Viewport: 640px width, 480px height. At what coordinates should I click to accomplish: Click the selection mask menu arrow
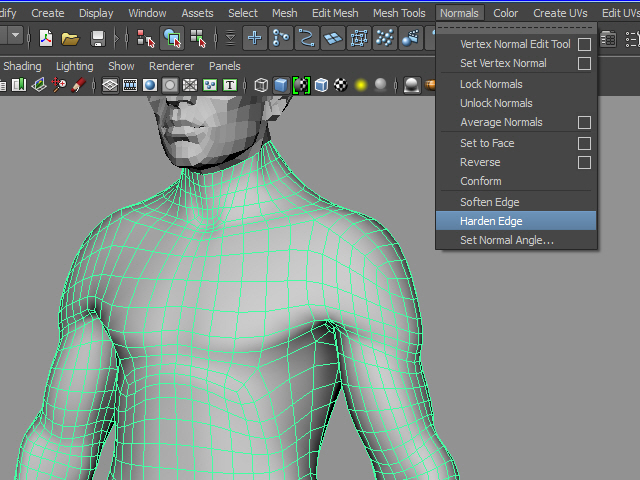pyautogui.click(x=230, y=38)
